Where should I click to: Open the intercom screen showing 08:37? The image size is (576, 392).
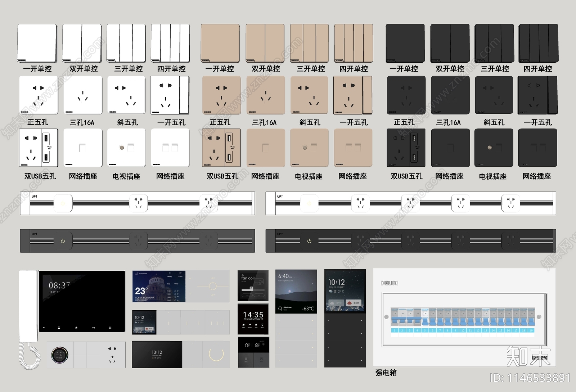tap(82, 301)
